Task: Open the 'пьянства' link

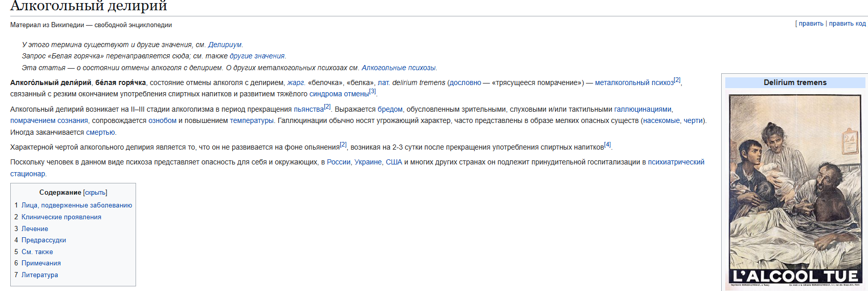Action: (308, 110)
